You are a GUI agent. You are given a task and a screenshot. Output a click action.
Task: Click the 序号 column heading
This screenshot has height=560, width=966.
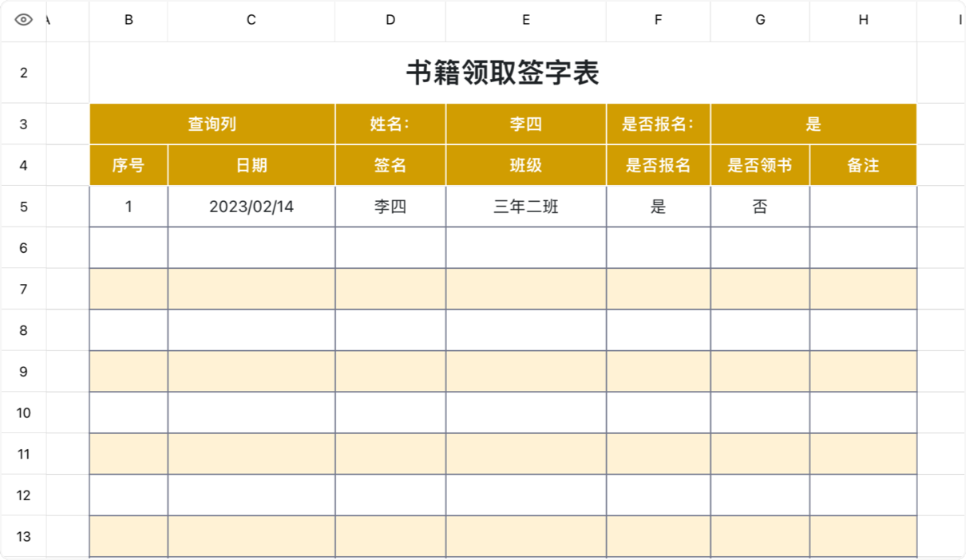129,165
